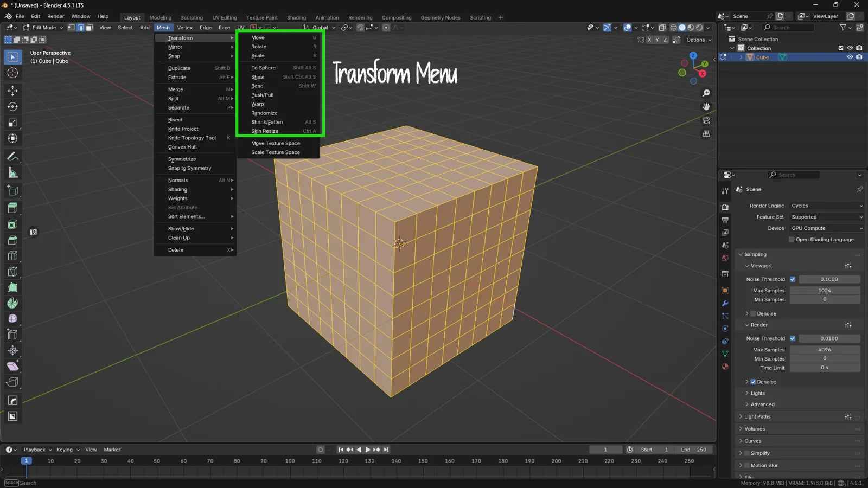Enable Open Shading Language checkbox
Screen dimensions: 868x488
coord(792,240)
